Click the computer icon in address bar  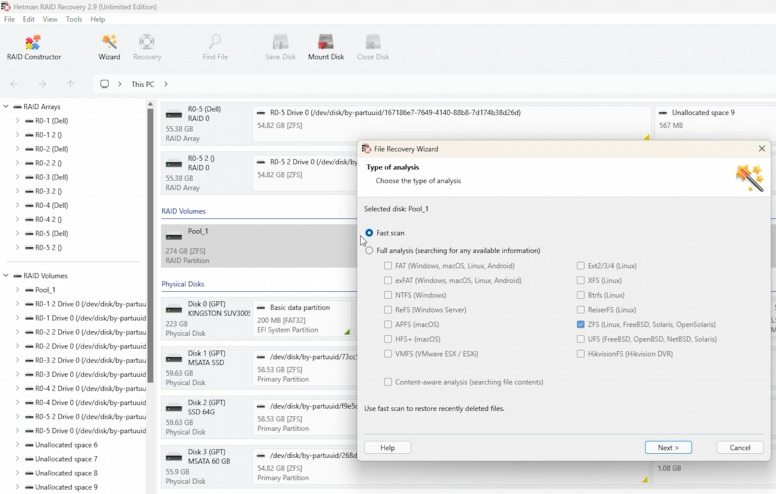(x=104, y=84)
